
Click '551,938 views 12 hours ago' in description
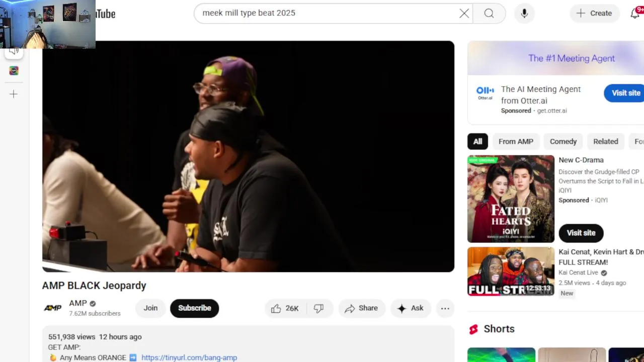coord(95,337)
